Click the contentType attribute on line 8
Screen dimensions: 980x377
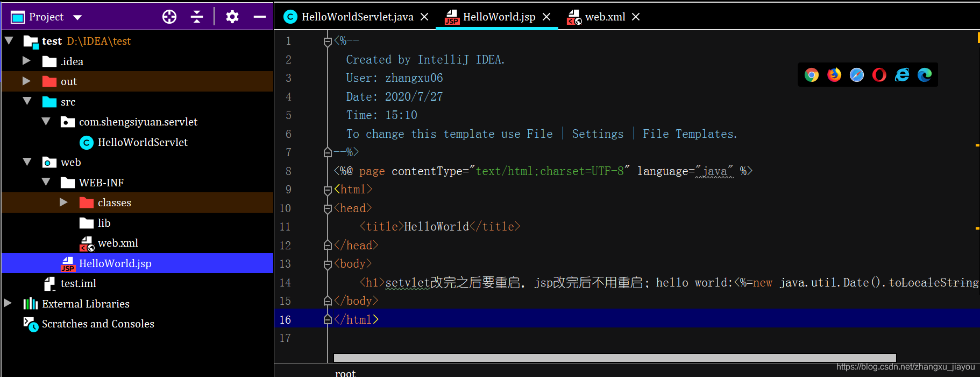[427, 171]
